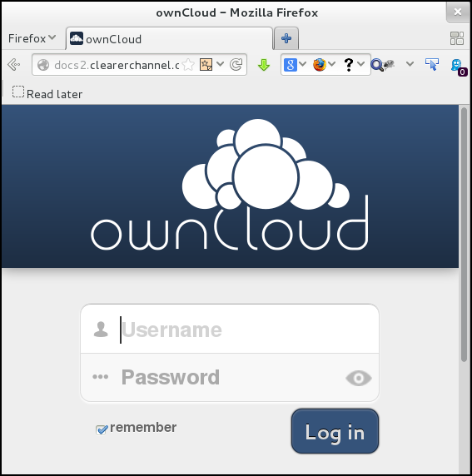Select the ownCloud tab
472x476 pixels.
tap(169, 38)
